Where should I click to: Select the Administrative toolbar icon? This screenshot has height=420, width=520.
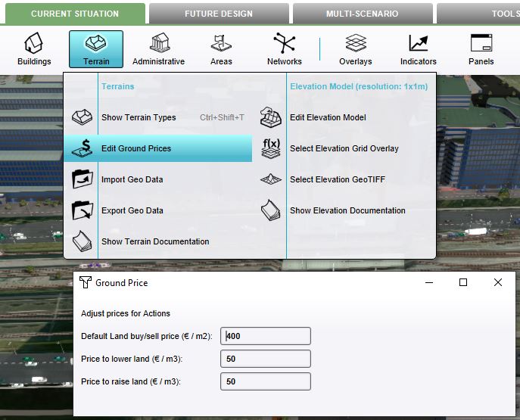(158, 49)
